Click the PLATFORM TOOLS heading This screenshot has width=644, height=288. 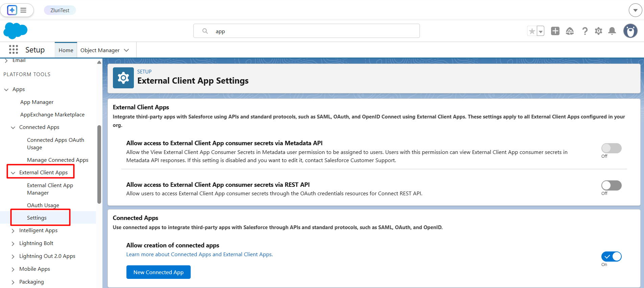click(x=27, y=74)
